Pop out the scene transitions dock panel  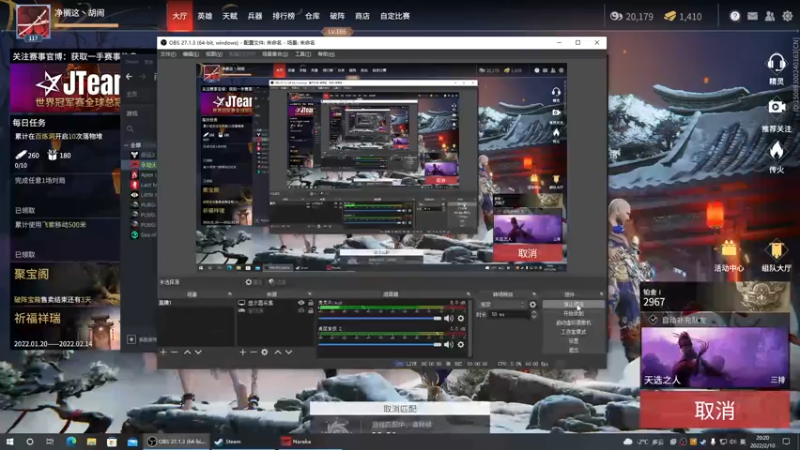534,294
